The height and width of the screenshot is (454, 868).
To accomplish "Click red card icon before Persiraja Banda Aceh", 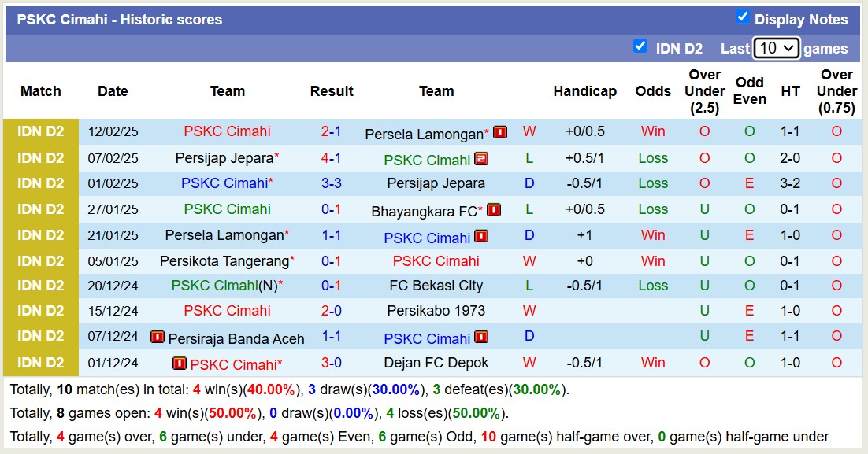I will point(158,337).
